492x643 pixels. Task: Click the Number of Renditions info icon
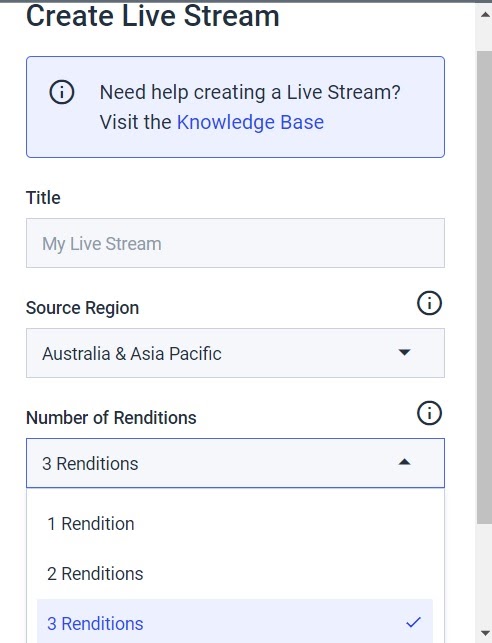point(429,413)
